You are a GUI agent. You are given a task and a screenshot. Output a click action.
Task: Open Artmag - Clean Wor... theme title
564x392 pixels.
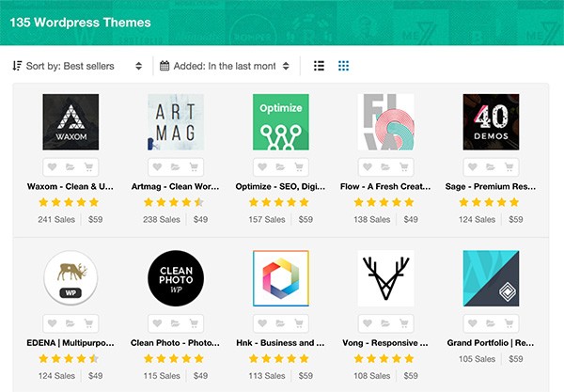[x=175, y=186]
